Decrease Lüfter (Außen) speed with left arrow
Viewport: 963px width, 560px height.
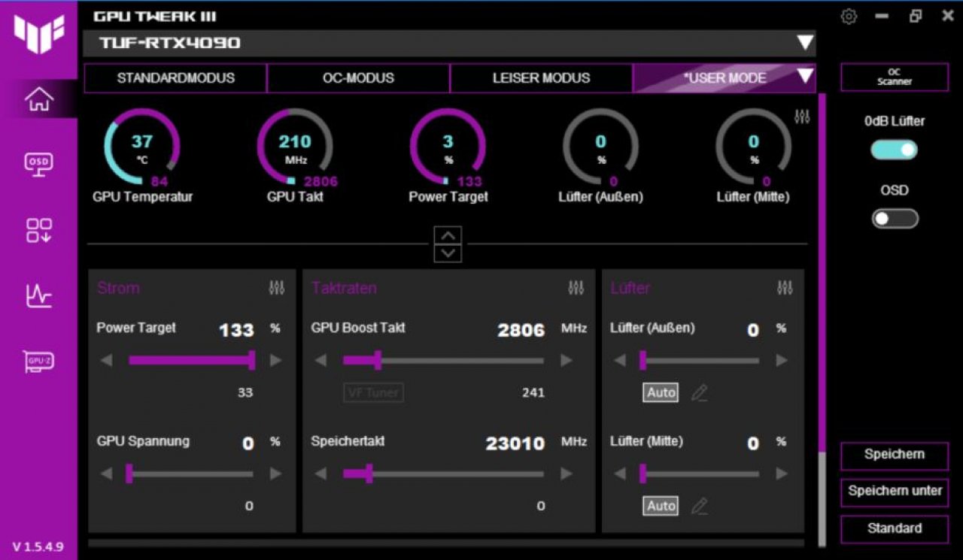(x=620, y=361)
